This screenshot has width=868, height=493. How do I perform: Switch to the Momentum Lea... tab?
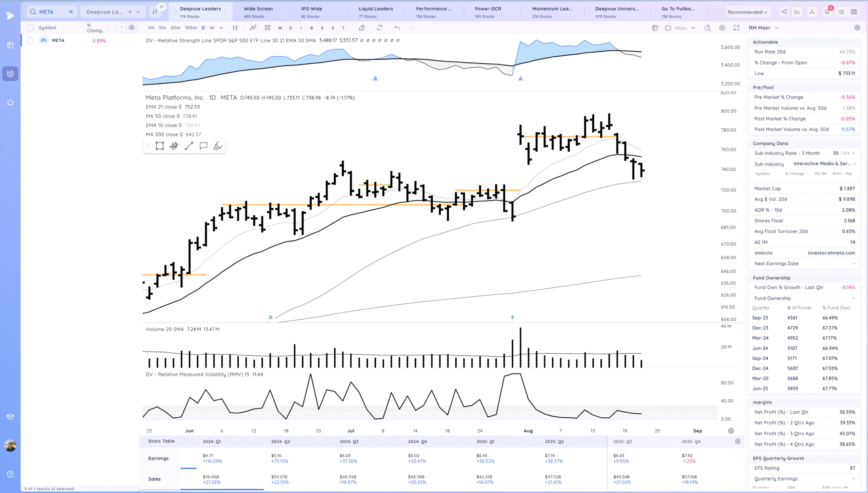tap(552, 12)
